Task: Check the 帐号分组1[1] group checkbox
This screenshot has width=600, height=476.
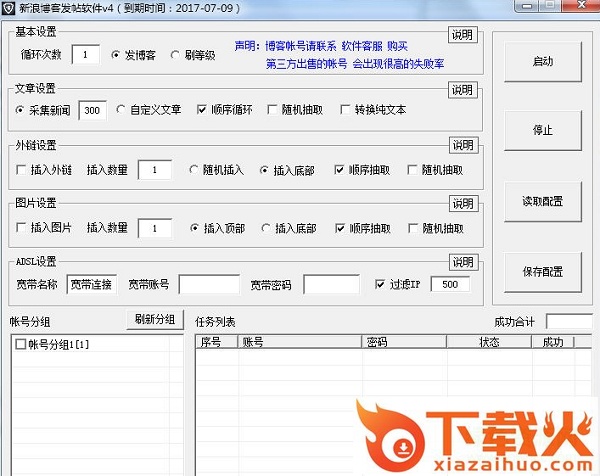Action: pyautogui.click(x=20, y=344)
